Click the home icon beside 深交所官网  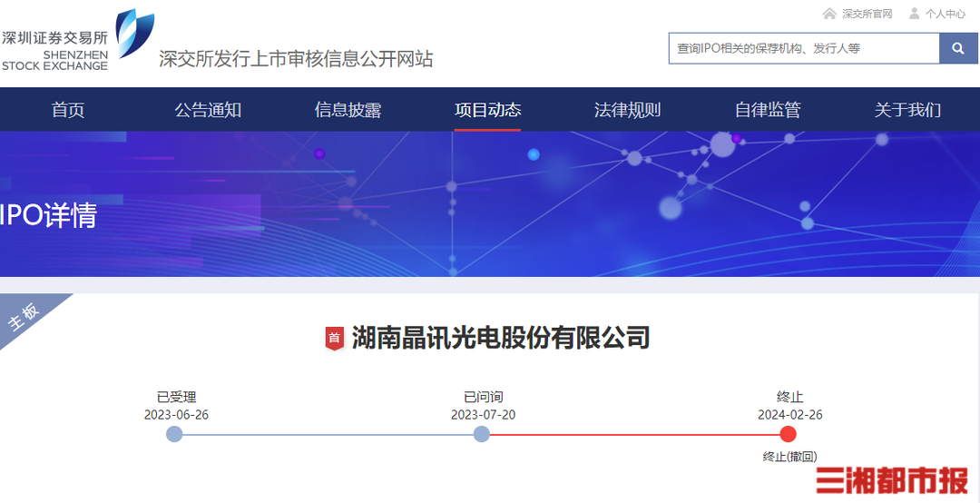(829, 14)
